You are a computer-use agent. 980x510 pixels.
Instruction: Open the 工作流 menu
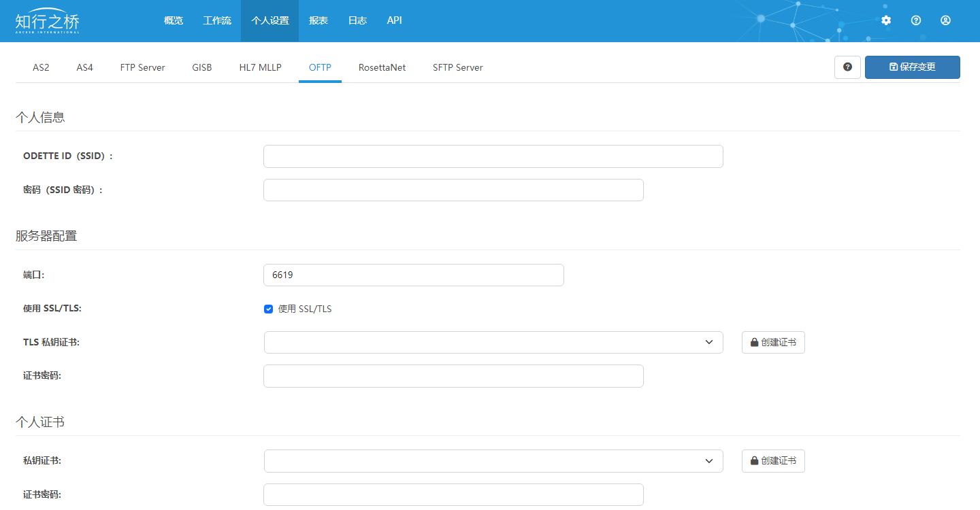click(217, 20)
